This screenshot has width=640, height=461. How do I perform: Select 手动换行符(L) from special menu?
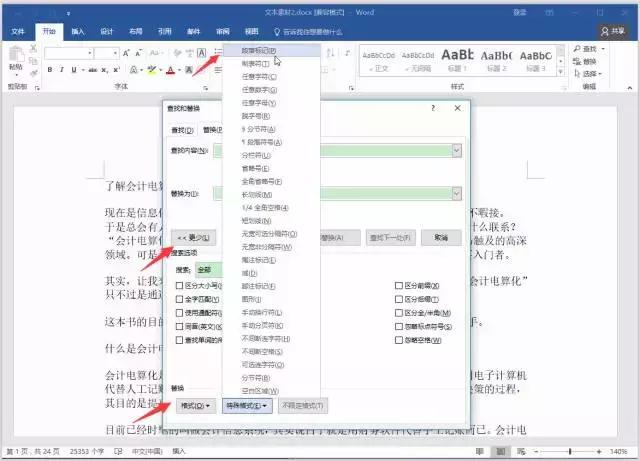271,312
